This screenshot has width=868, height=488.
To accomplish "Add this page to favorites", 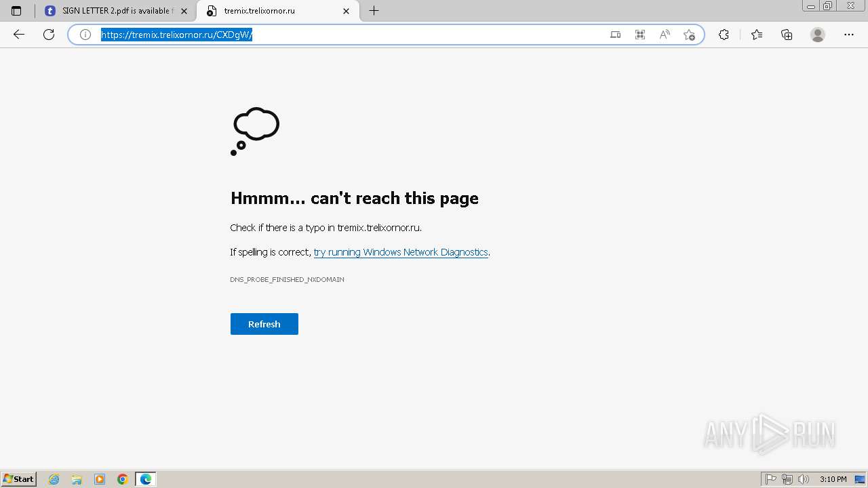I will pyautogui.click(x=690, y=35).
